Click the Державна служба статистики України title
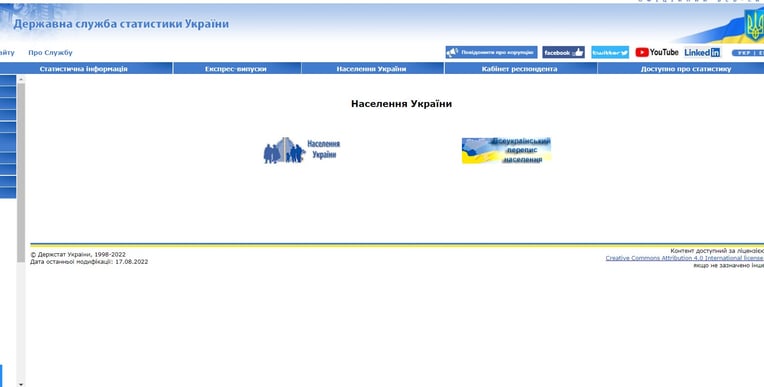The height and width of the screenshot is (387, 764). (121, 24)
